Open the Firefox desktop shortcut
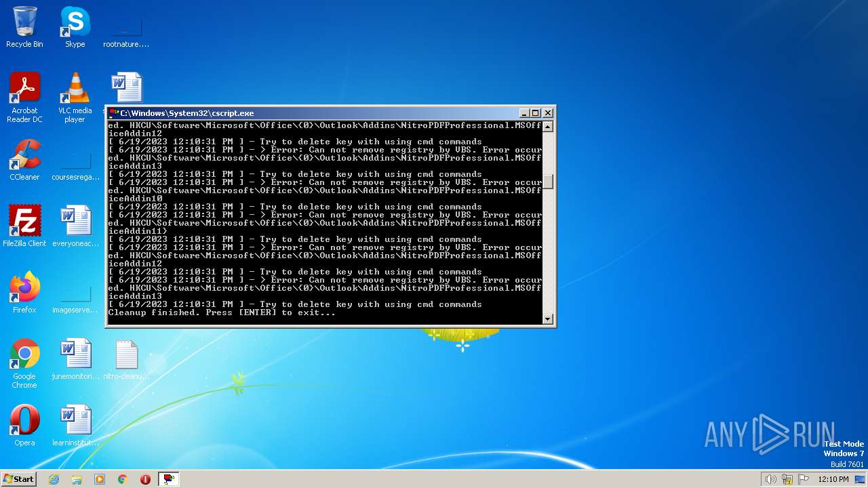The height and width of the screenshot is (488, 868). [24, 293]
